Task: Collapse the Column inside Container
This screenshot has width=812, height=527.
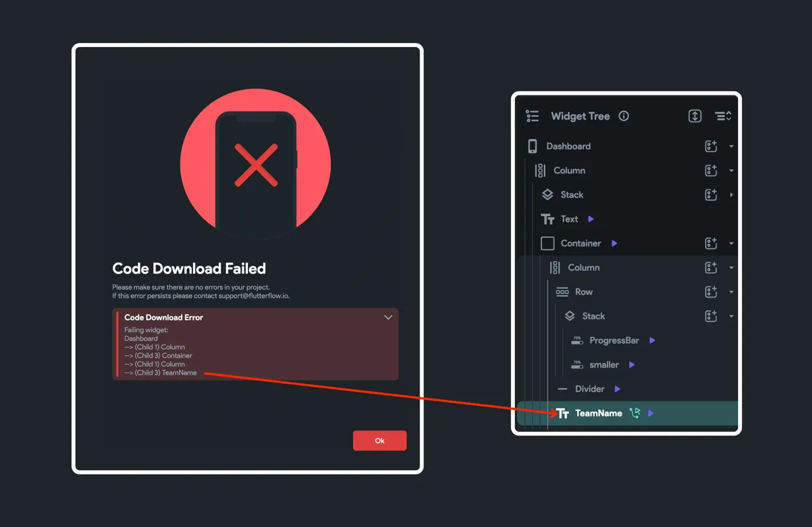Action: coord(731,268)
